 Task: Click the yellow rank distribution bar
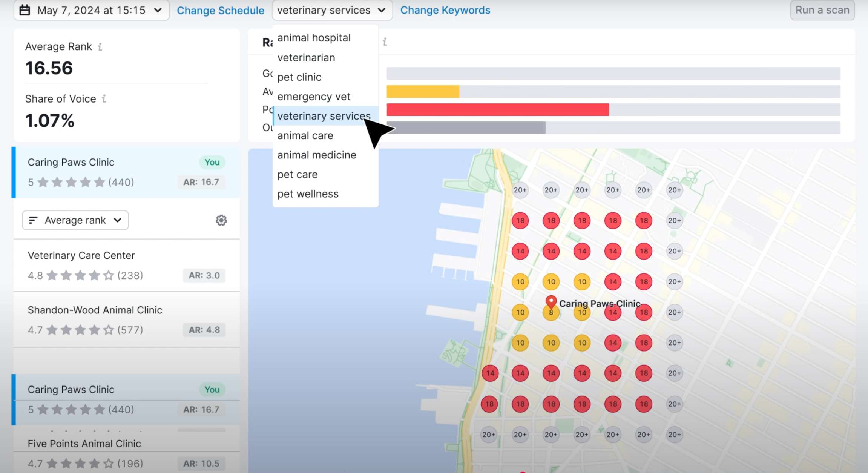coord(423,92)
